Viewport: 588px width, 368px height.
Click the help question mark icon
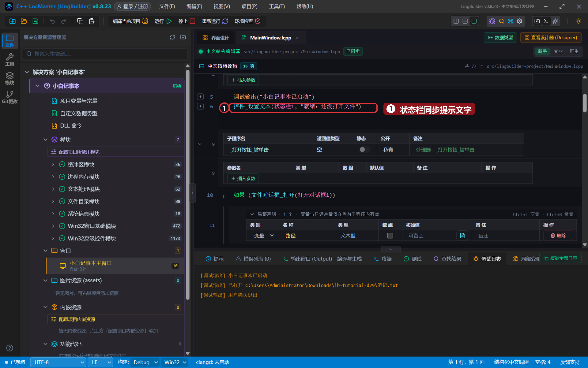(10, 348)
